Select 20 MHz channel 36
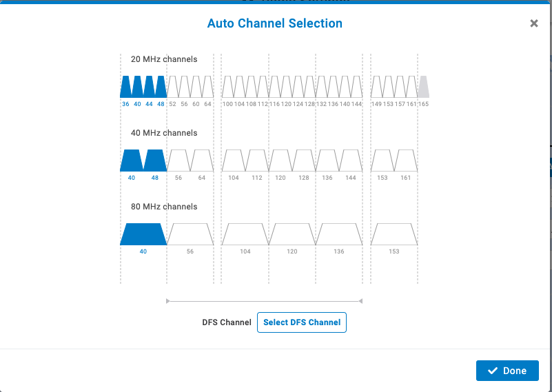 125,87
